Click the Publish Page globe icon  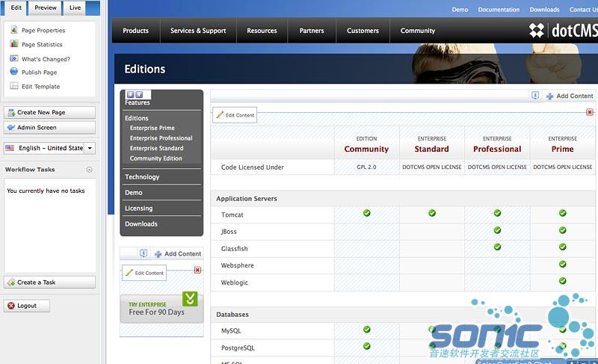pos(14,71)
